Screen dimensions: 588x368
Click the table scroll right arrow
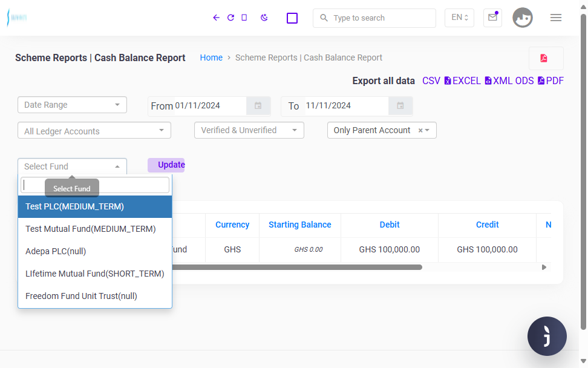coord(544,268)
